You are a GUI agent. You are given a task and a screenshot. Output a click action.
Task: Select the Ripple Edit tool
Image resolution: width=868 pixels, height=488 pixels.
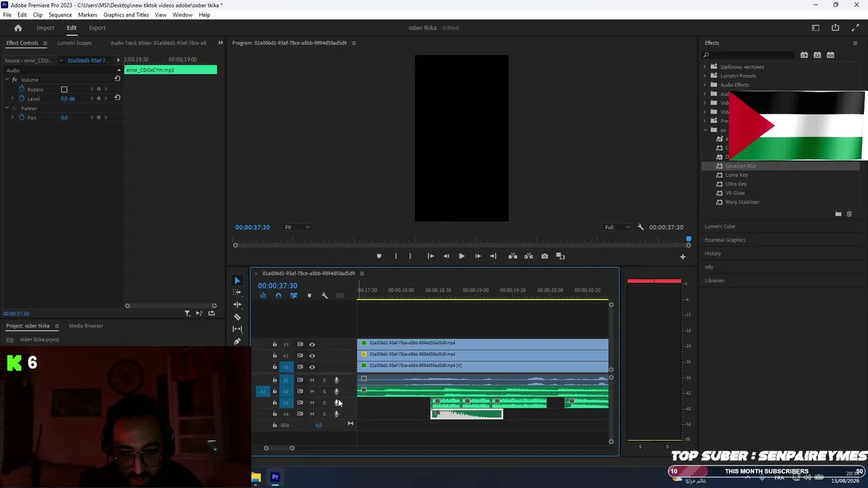(237, 304)
